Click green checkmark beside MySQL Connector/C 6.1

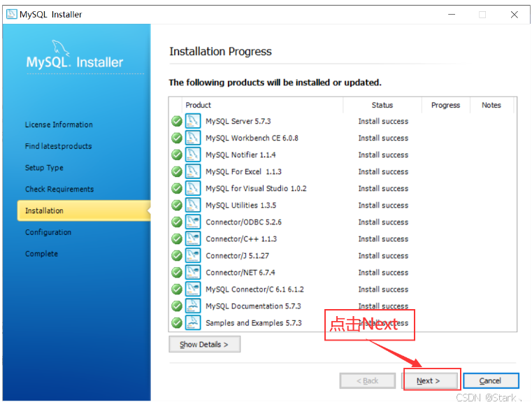coord(177,290)
